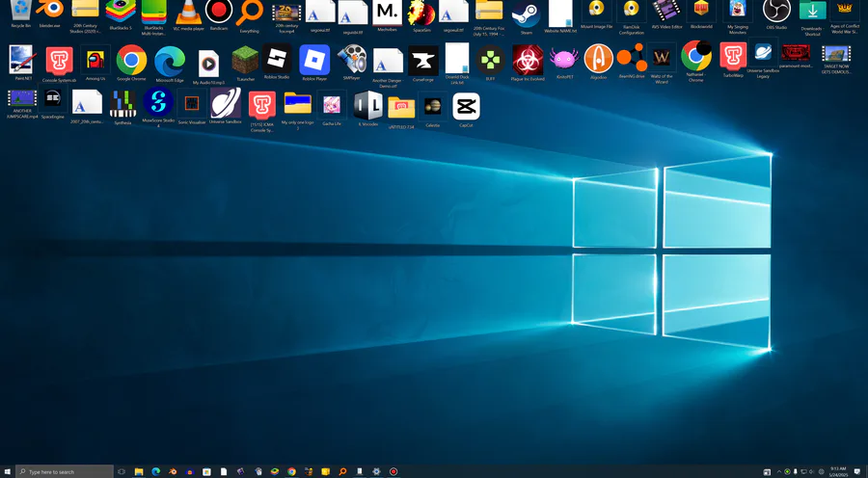Select the Synthesia piano desktop shortcut
868x478 pixels.
point(122,107)
